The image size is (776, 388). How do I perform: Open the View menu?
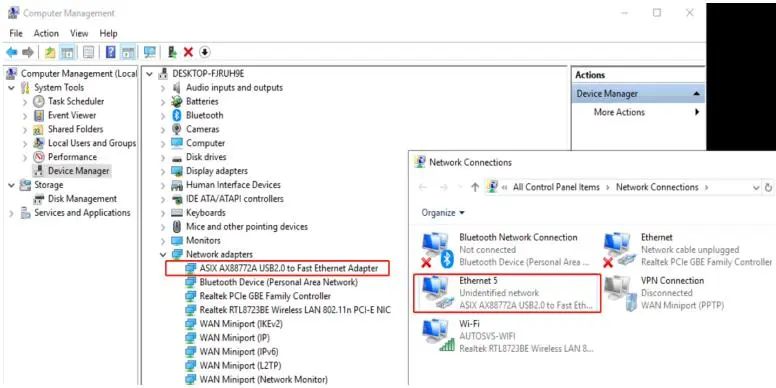click(79, 33)
